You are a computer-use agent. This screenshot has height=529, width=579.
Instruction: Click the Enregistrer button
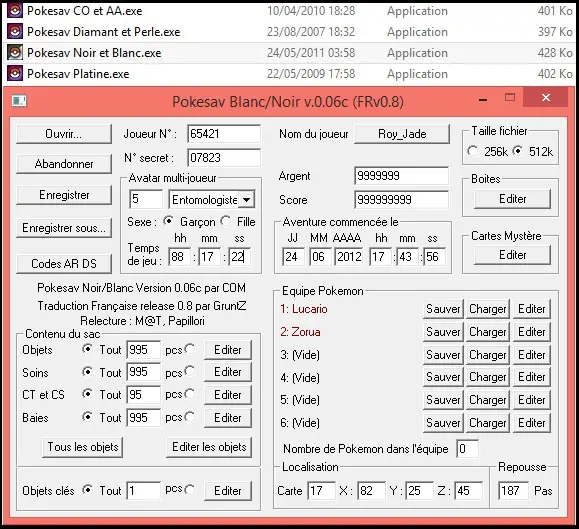64,195
